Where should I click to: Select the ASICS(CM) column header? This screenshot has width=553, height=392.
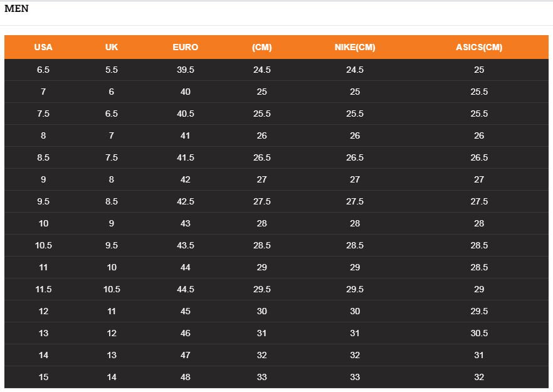479,47
